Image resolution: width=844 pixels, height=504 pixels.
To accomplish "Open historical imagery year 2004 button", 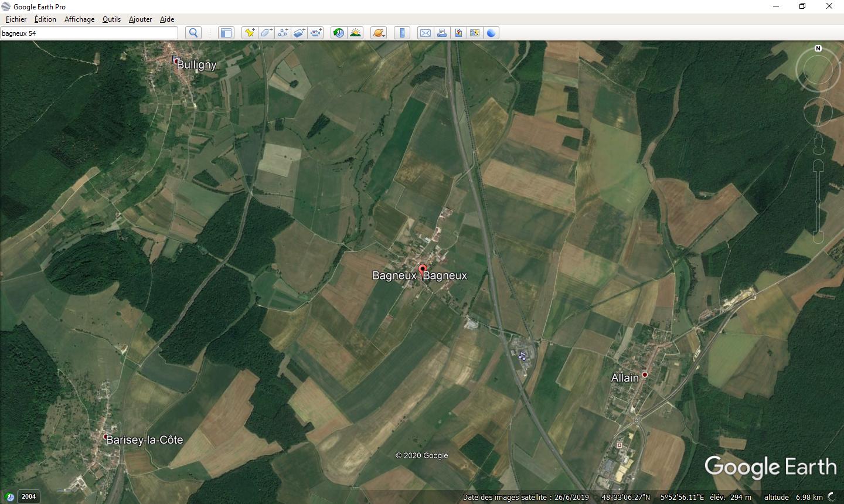I will point(29,496).
